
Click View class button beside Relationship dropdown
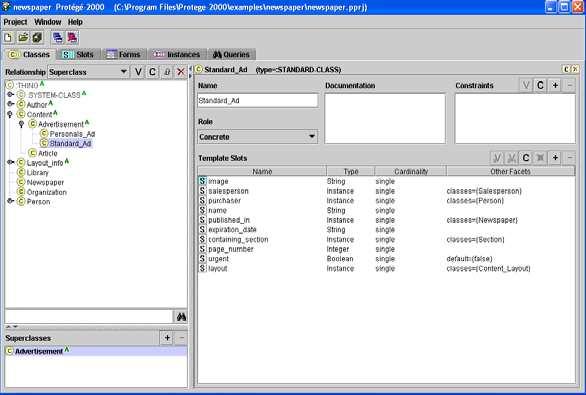[138, 72]
